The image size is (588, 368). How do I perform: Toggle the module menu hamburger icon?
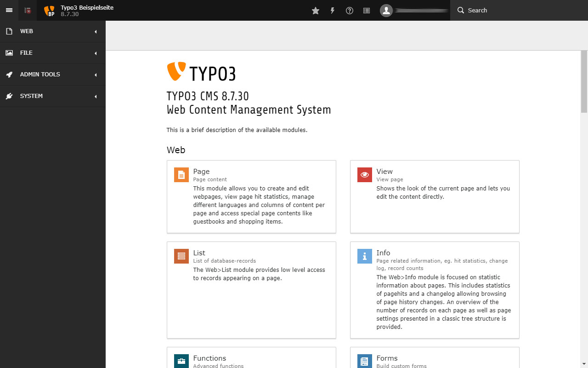click(x=9, y=10)
